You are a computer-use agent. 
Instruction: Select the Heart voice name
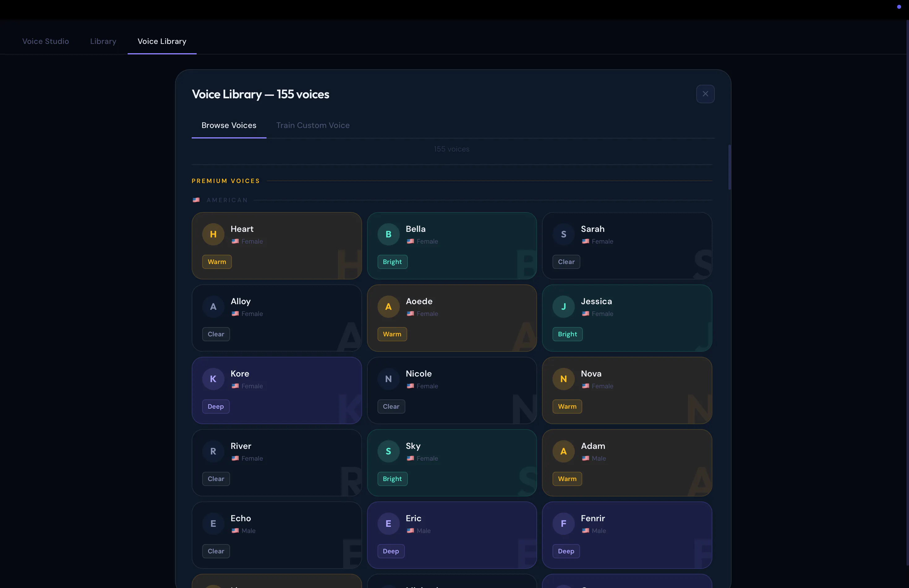point(242,229)
